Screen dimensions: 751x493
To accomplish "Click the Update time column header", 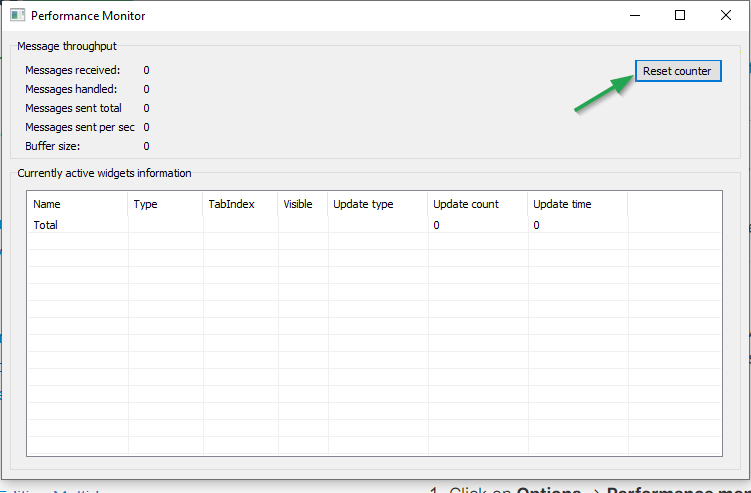I will point(577,204).
